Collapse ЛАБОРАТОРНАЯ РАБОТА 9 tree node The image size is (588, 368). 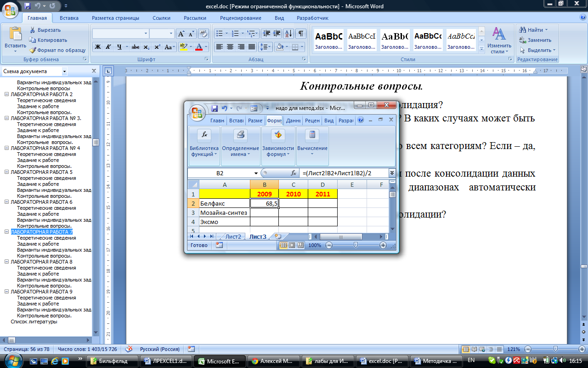[x=6, y=291]
